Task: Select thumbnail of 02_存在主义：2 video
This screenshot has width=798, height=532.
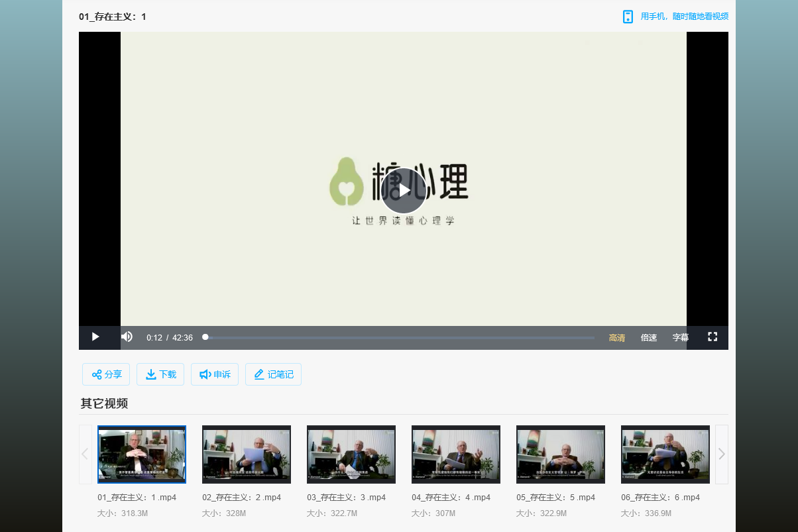Action: pos(247,454)
